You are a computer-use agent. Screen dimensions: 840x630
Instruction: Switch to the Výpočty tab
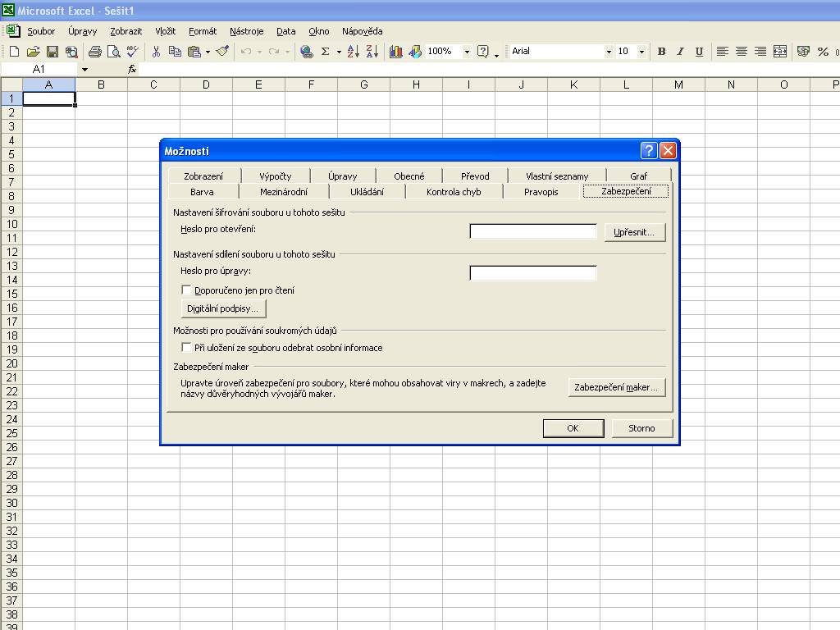click(x=275, y=176)
